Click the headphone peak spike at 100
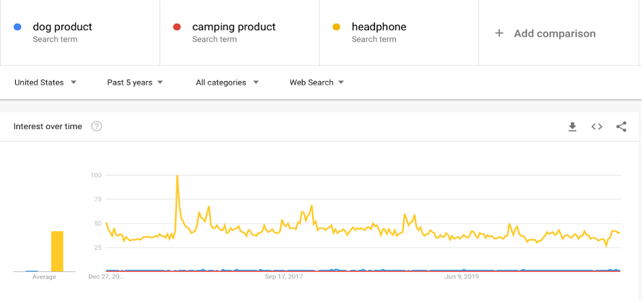 pos(177,177)
